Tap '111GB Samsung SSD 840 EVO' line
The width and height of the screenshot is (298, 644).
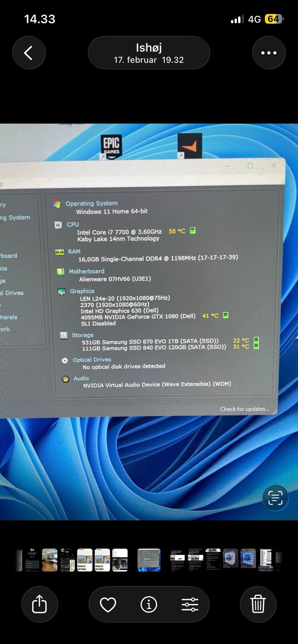(x=154, y=347)
